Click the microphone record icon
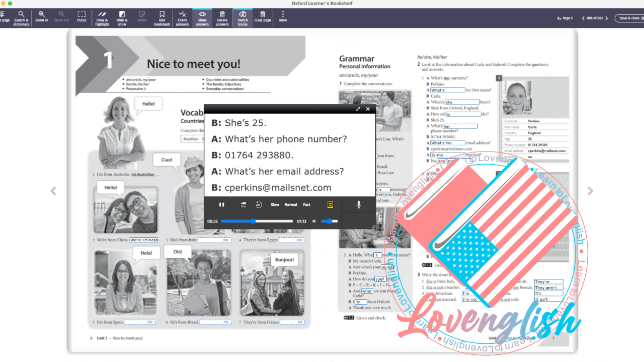Screen dimensions: 644x362 pyautogui.click(x=359, y=204)
